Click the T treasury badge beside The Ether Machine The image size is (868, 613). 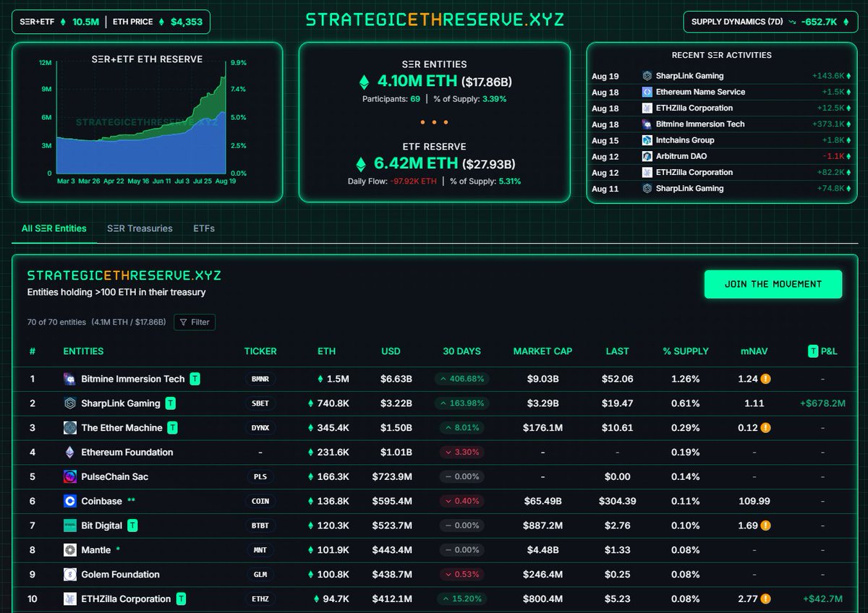click(x=172, y=428)
